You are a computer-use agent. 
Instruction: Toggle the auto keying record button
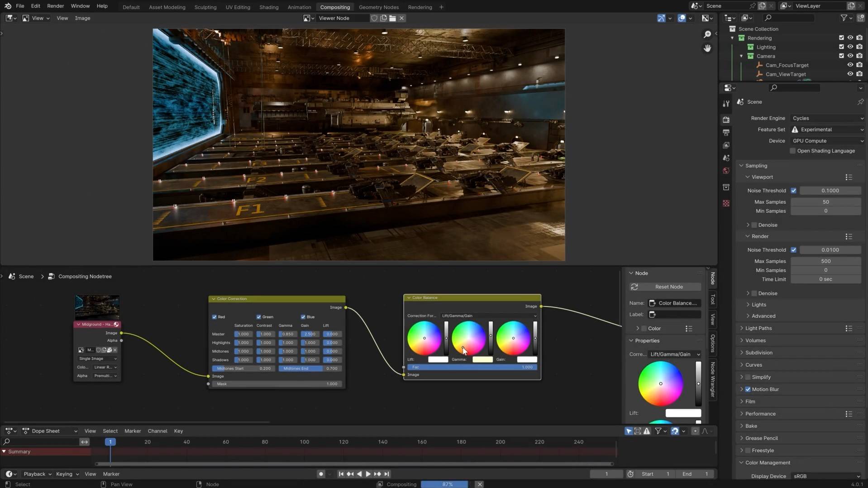(x=321, y=474)
